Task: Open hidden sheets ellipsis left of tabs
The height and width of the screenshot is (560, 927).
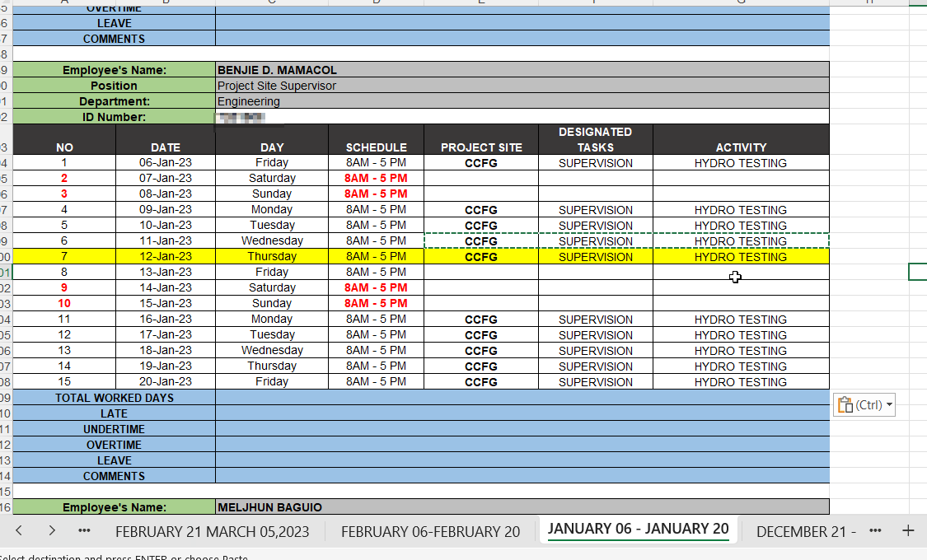Action: [x=85, y=530]
